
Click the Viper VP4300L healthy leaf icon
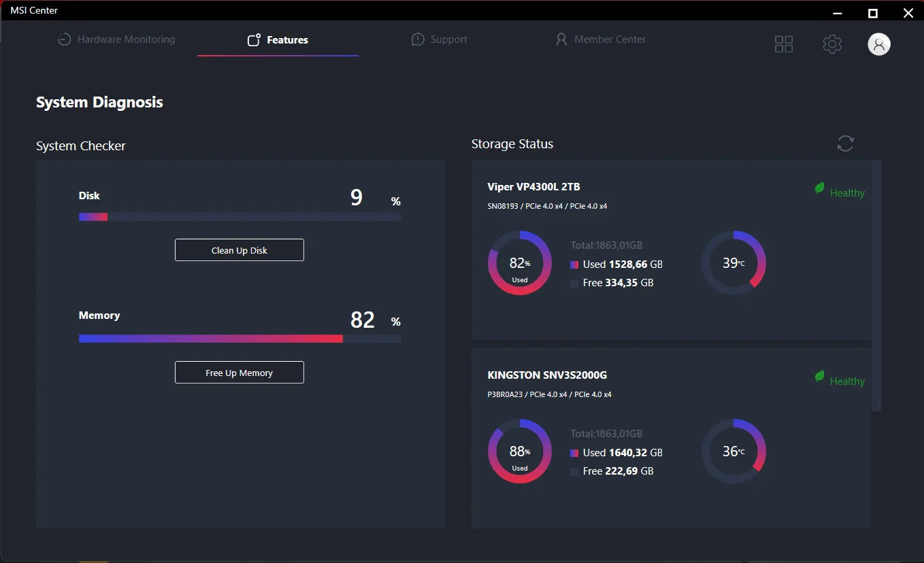tap(820, 188)
